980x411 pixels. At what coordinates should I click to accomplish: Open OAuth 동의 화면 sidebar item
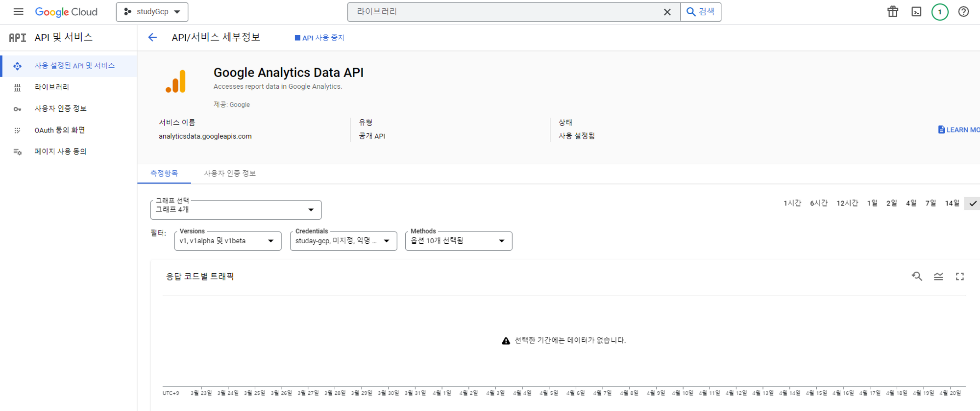click(69, 130)
